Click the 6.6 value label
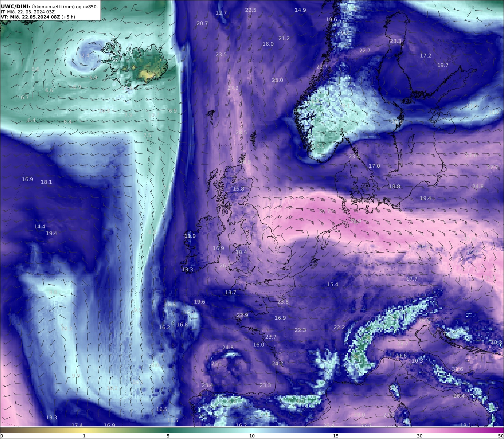504x439 pixels. [49, 91]
